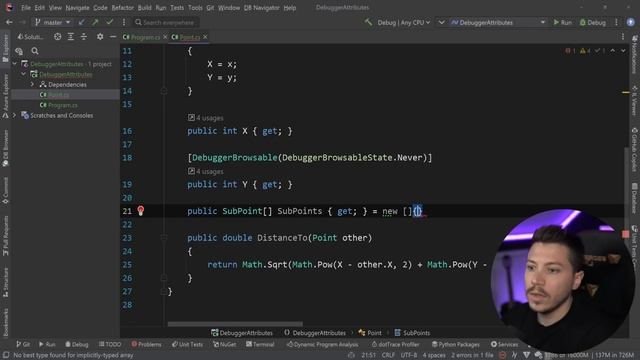Collapse all nodes in Solution explorer
Viewport: 640px width, 360px height.
click(84, 37)
